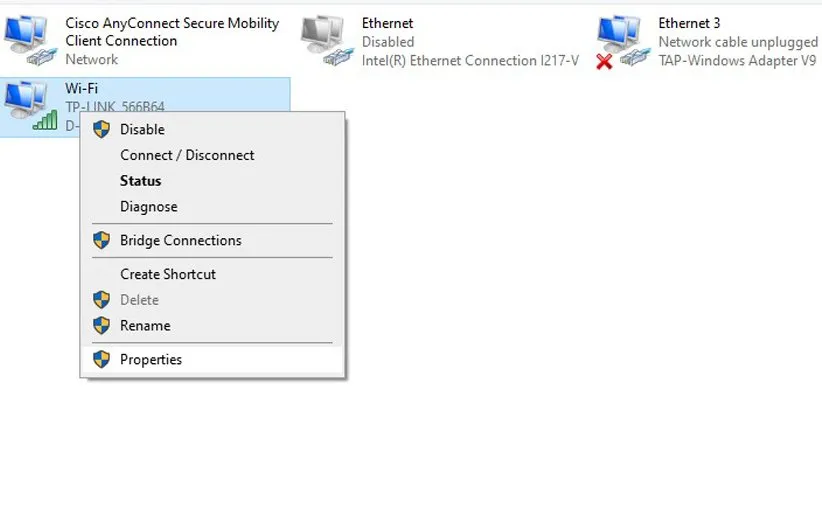The image size is (822, 522).
Task: Run Diagnose on the Wi-Fi connection
Action: coord(148,207)
